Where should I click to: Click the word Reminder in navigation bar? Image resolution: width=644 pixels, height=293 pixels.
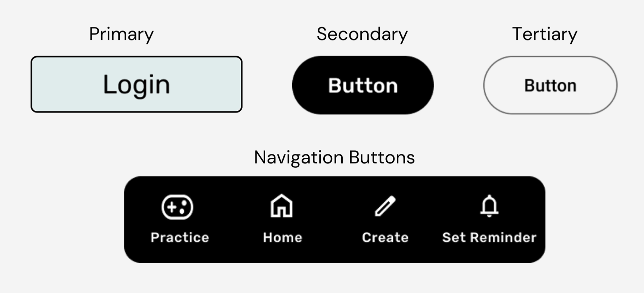coord(503,237)
